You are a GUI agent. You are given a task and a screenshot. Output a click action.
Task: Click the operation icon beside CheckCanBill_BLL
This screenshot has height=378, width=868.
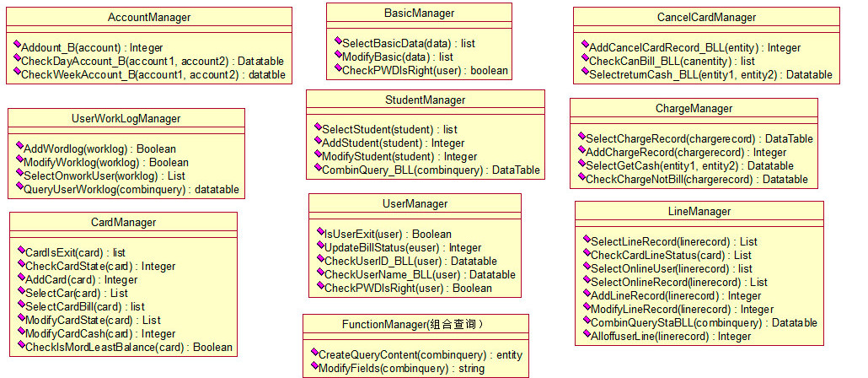tap(585, 59)
